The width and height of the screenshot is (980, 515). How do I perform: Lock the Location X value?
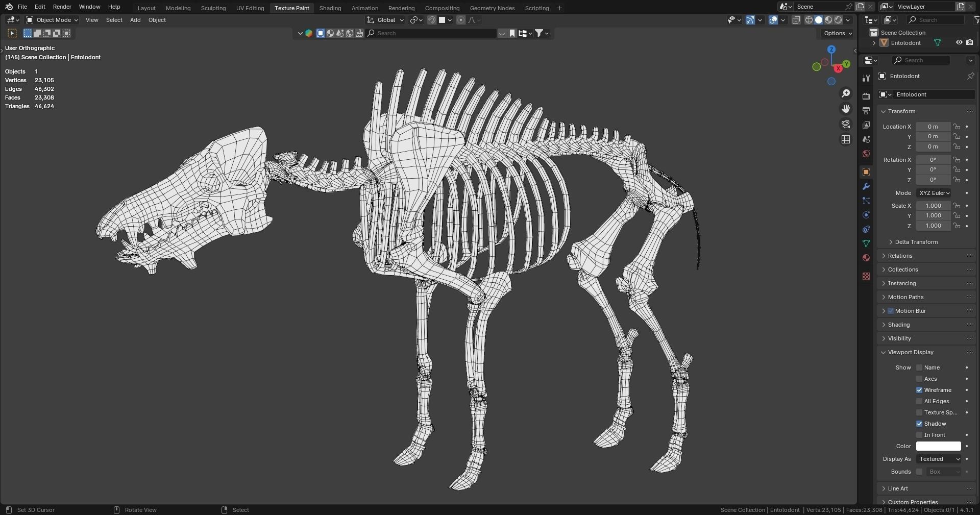(x=957, y=127)
